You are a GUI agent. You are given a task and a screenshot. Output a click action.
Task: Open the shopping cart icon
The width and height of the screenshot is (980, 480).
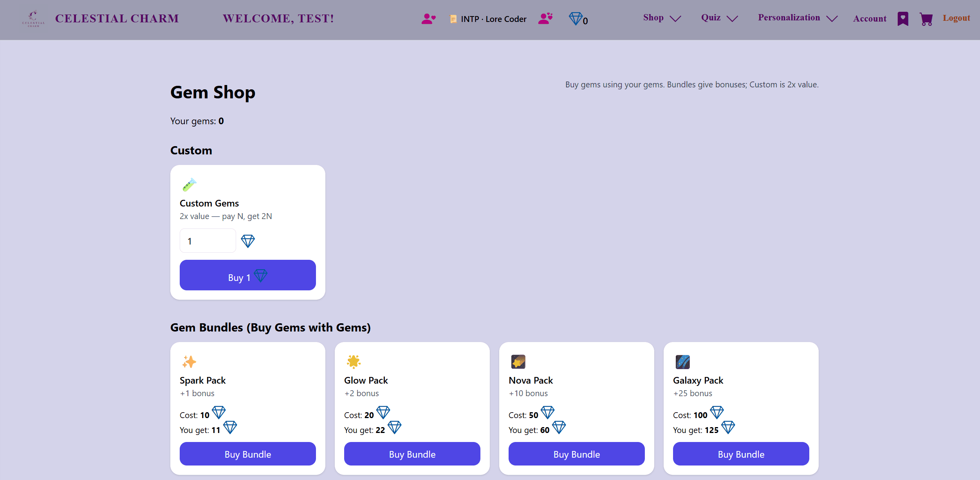coord(926,19)
